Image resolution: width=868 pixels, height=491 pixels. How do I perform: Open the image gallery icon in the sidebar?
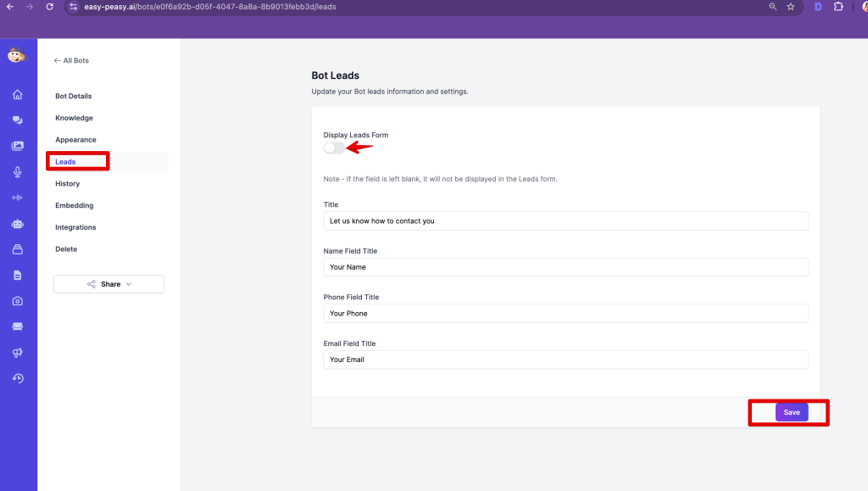[17, 146]
